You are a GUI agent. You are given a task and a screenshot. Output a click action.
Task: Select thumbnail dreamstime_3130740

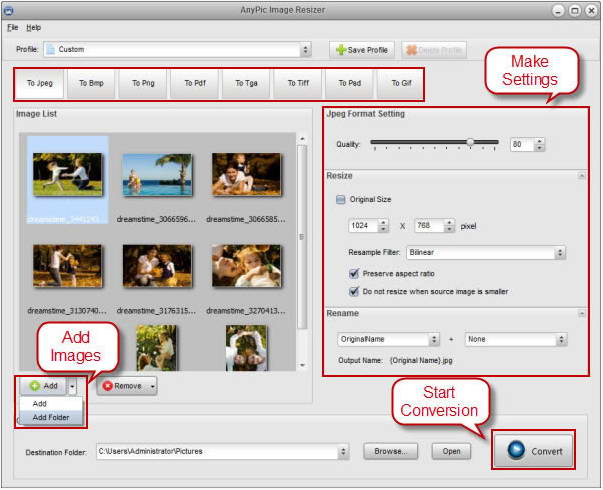68,266
